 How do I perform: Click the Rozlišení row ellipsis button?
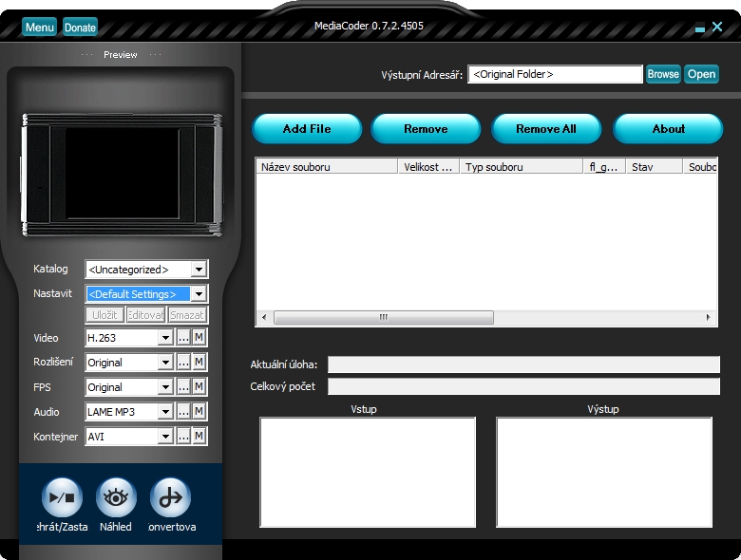183,363
